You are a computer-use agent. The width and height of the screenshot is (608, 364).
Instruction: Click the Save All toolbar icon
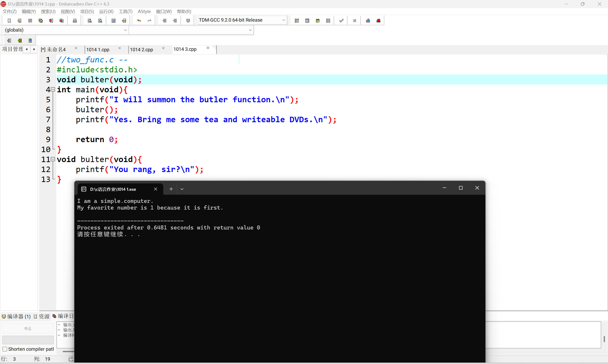pos(41,21)
